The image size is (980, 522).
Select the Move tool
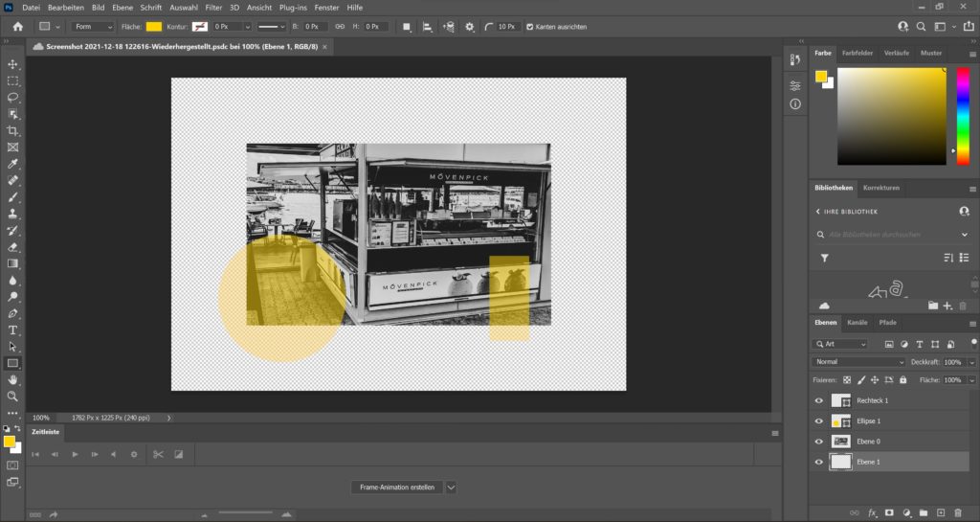tap(12, 64)
